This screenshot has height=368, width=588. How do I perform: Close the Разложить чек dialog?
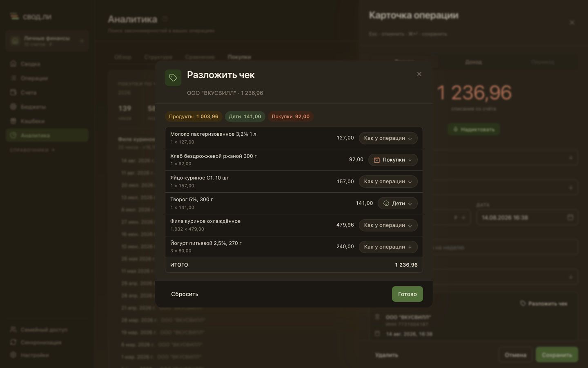419,74
